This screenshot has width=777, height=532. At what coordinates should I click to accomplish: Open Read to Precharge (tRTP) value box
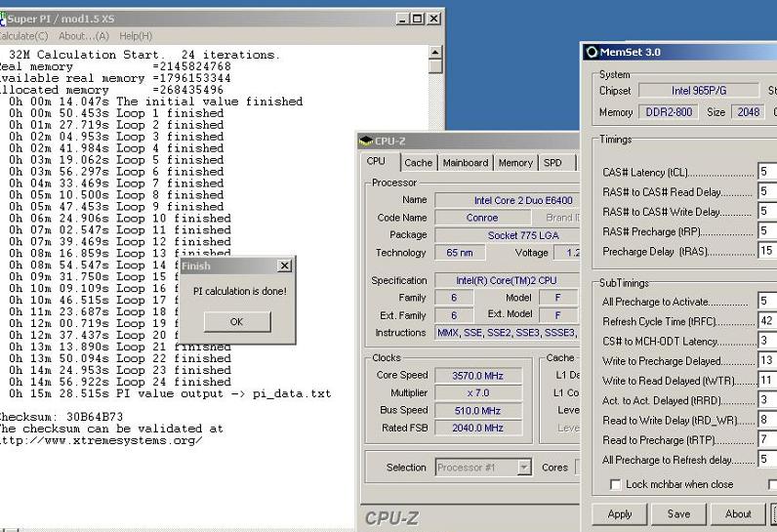point(767,440)
